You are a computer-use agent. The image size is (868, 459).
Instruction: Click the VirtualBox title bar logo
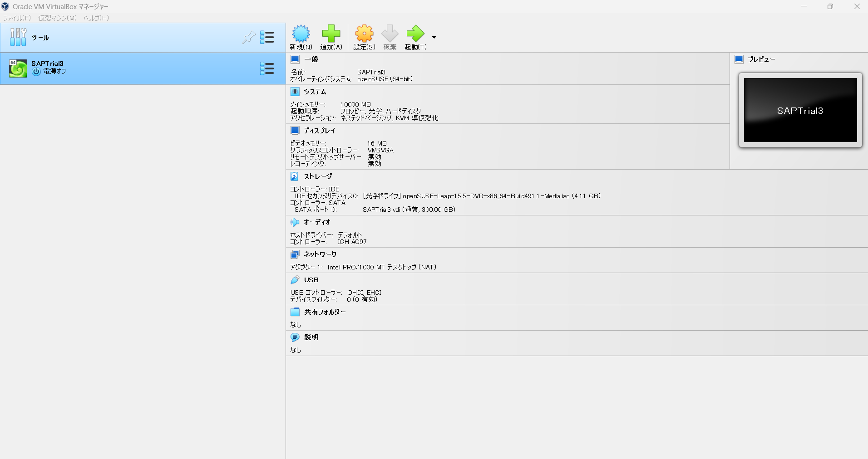click(5, 6)
